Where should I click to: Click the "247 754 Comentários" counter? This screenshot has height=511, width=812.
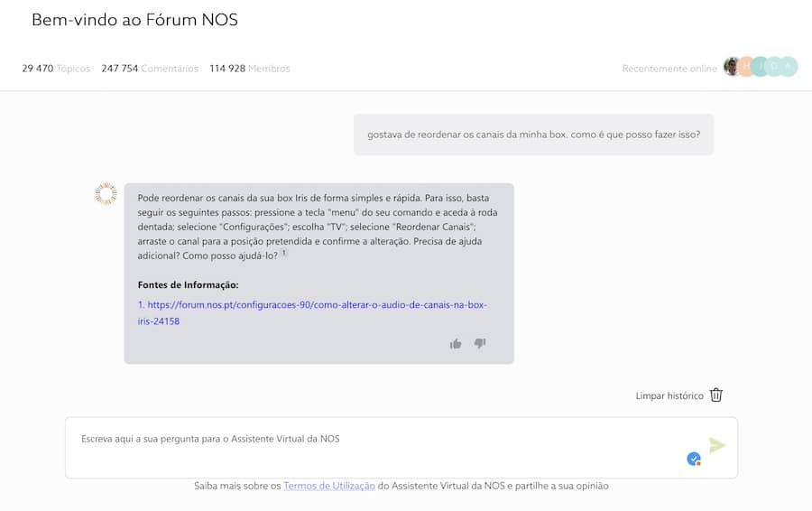pyautogui.click(x=150, y=69)
